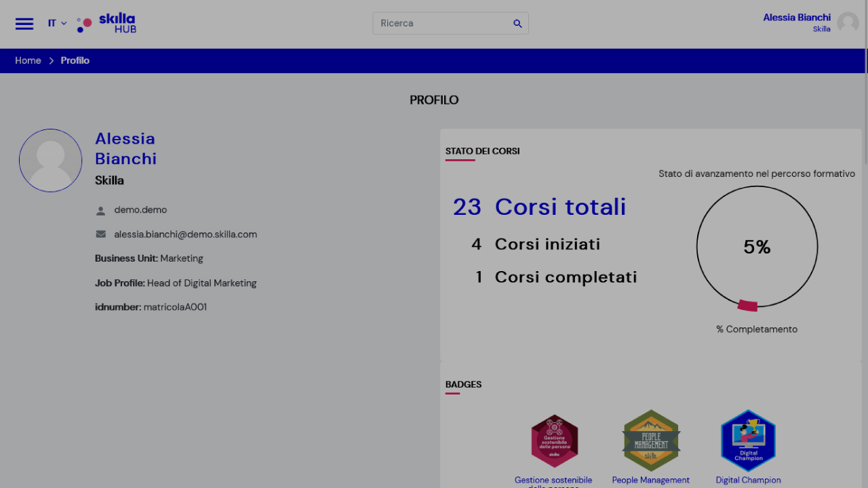Open the Digital Champion badge icon
Image resolution: width=868 pixels, height=488 pixels.
tap(748, 441)
